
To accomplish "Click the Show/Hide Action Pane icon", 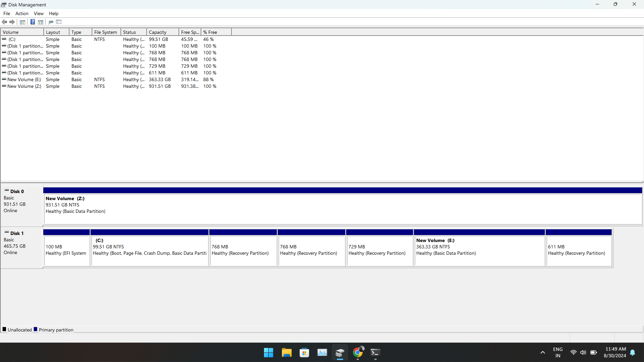I will point(40,22).
